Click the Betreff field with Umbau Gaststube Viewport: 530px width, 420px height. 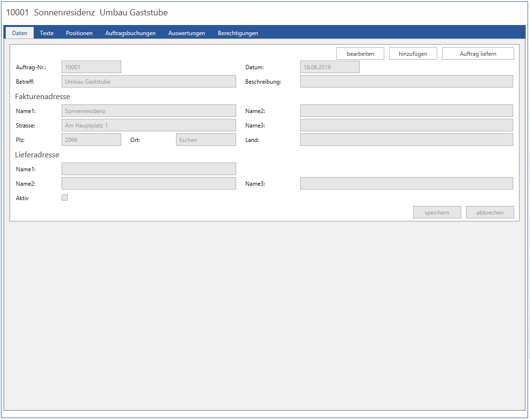149,81
